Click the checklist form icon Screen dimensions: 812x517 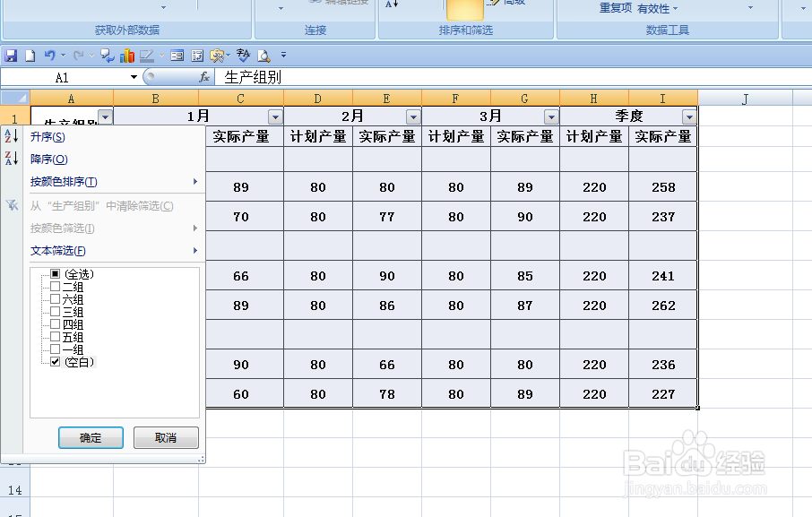tap(197, 56)
